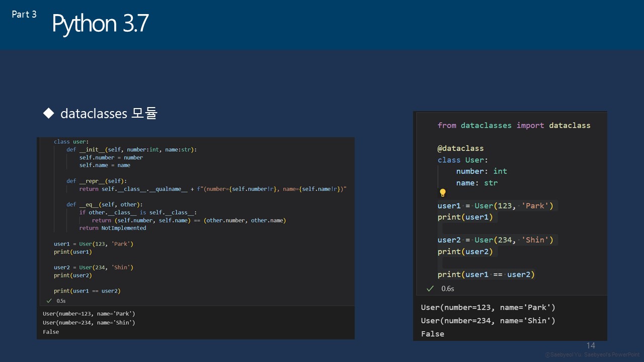Click "False" output below the 0.5s cell

(x=51, y=332)
